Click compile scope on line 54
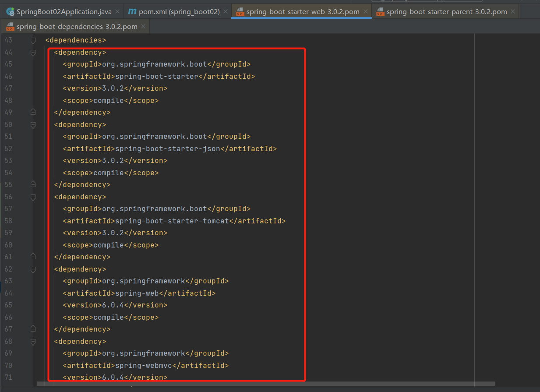Viewport: 540px width, 392px height. click(x=109, y=173)
